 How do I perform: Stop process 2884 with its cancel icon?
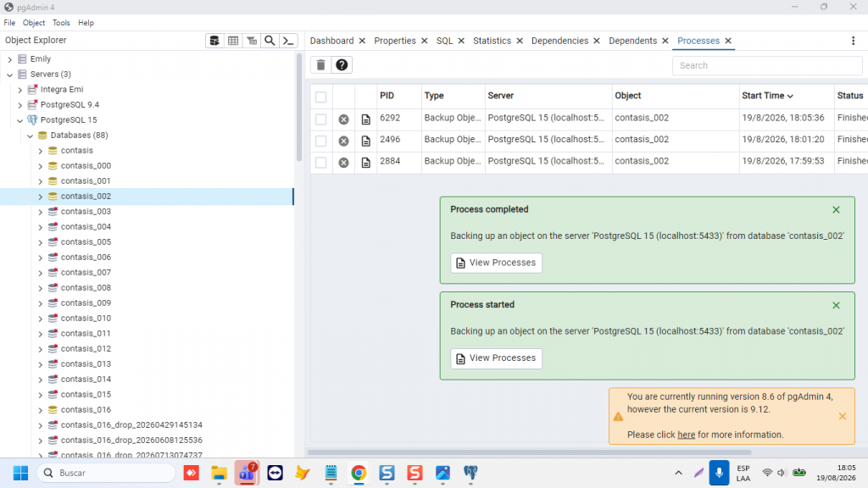tap(344, 163)
